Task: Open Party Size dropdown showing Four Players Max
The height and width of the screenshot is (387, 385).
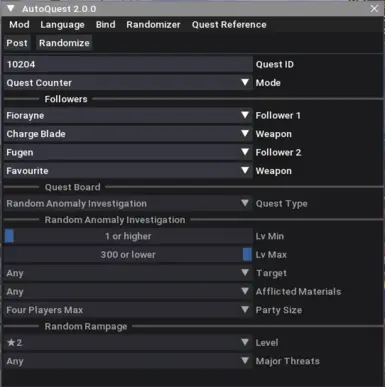Action: [x=128, y=310]
